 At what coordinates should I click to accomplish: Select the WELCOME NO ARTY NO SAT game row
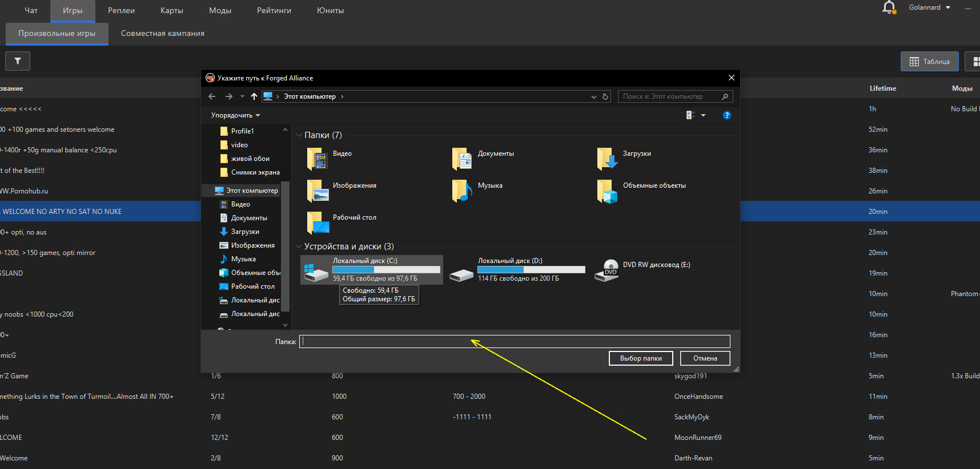[101, 212]
